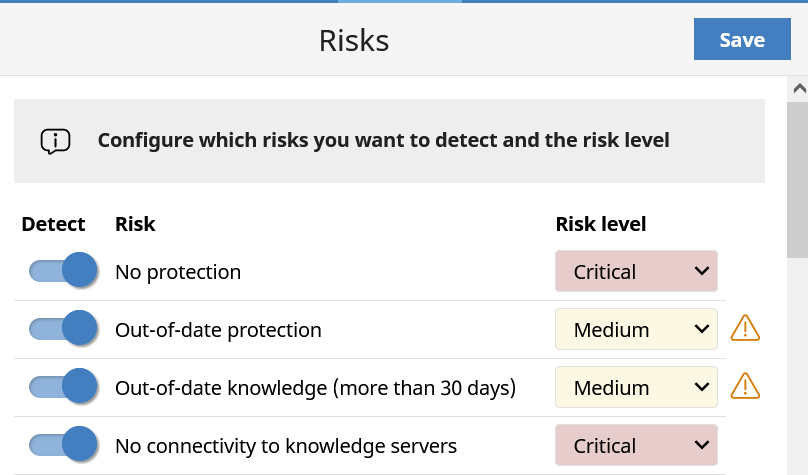The image size is (808, 475).
Task: Open No connectivity Critical level dropdown
Action: (636, 445)
